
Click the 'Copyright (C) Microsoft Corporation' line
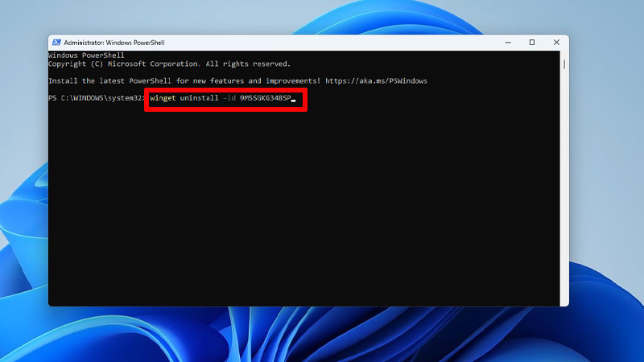pos(169,64)
